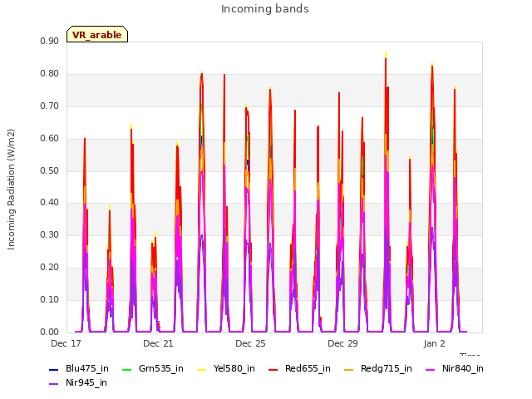This screenshot has width=532, height=399.
Task: Click the Nir840_in magenta legend swatch
Action: click(x=431, y=369)
